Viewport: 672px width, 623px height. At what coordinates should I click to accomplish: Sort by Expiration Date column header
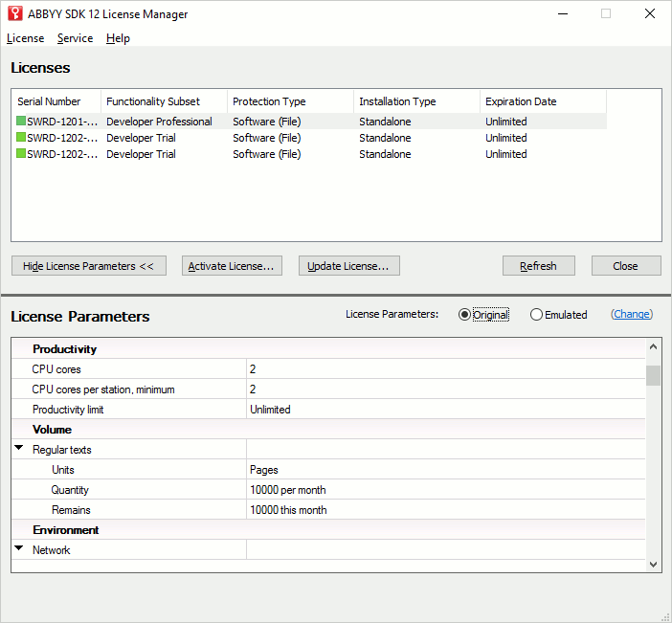[x=543, y=101]
